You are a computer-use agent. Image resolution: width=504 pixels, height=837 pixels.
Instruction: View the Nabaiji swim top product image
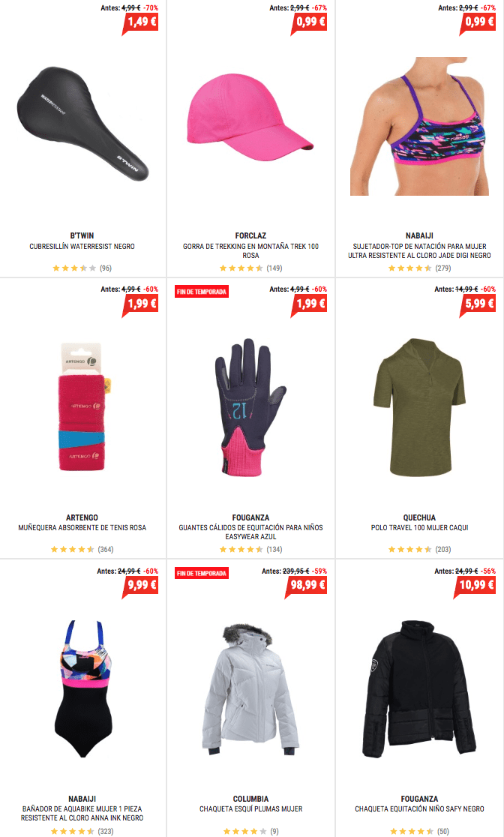click(419, 127)
